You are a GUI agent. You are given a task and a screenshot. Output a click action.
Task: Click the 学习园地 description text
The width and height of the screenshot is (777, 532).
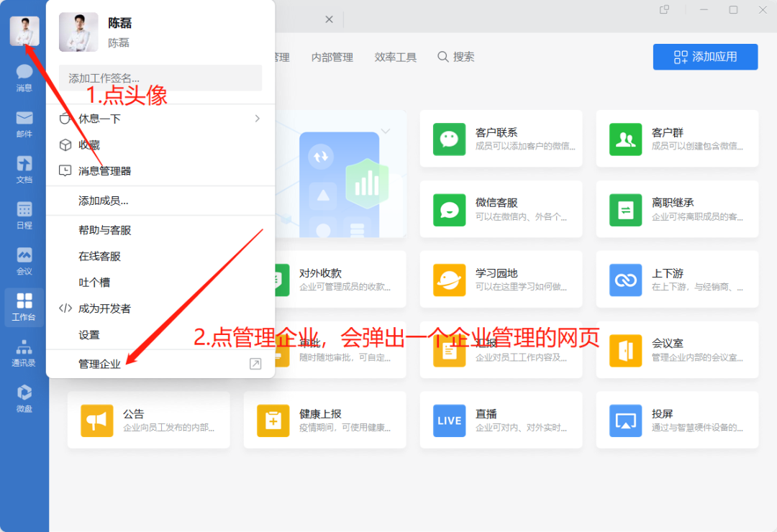coord(522,287)
